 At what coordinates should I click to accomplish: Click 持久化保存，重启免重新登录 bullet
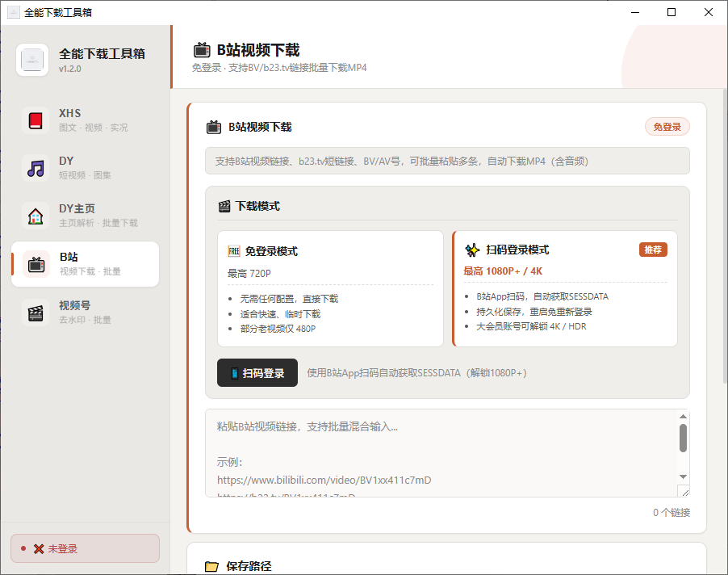point(534,312)
